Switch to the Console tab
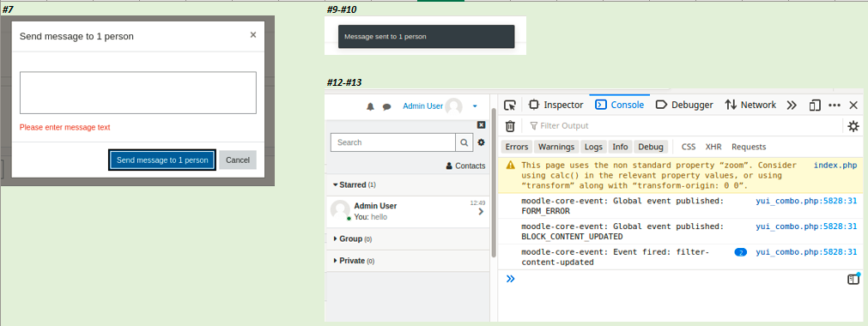Image resolution: width=868 pixels, height=326 pixels. pyautogui.click(x=619, y=106)
